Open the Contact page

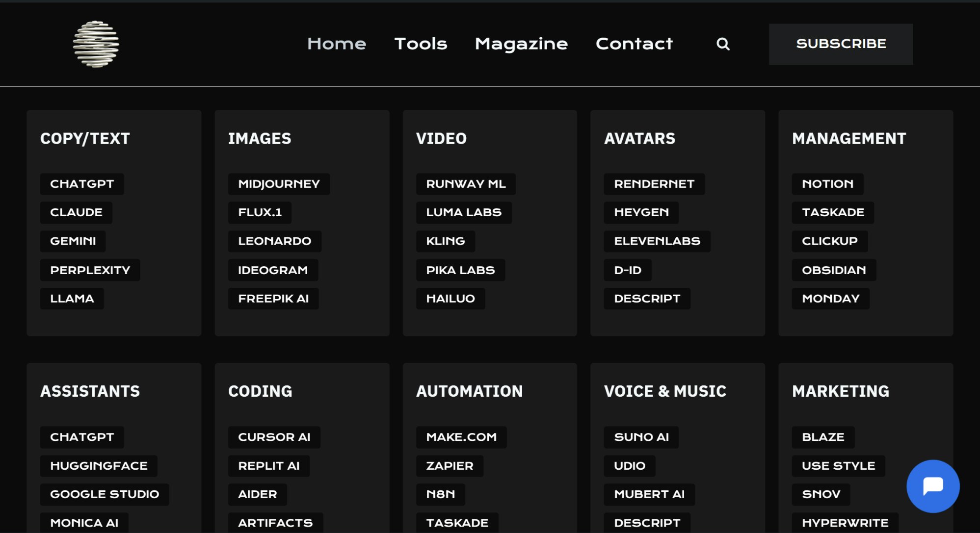pos(634,44)
